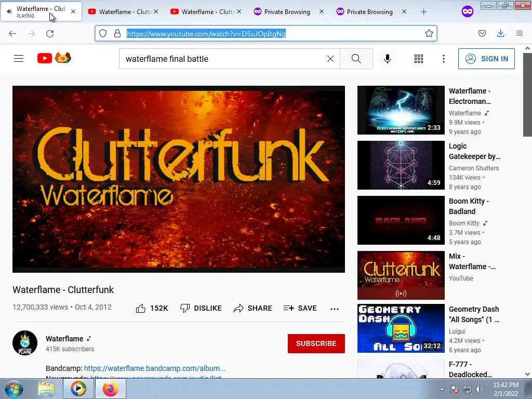This screenshot has width=532, height=399.
Task: Open Windows Media Player from taskbar
Action: [78, 389]
